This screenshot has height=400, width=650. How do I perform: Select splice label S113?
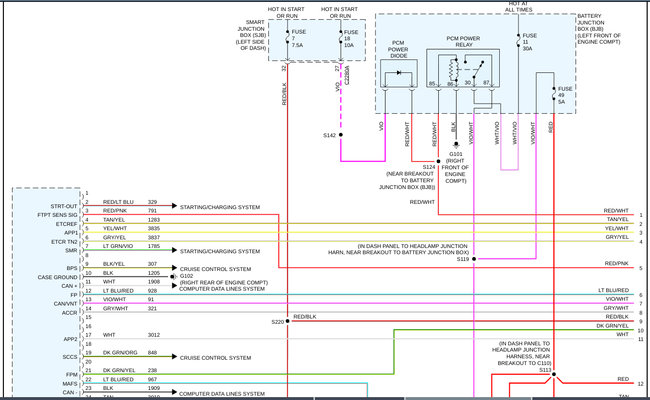pos(545,370)
